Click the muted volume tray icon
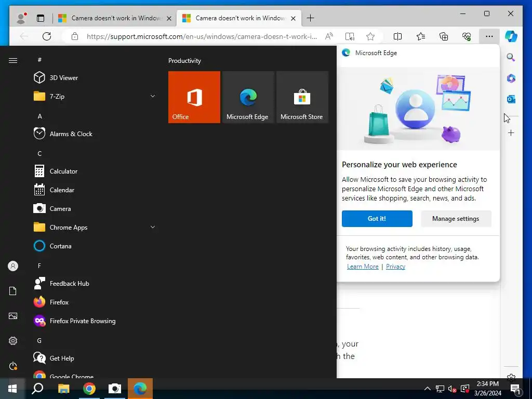 pos(453,389)
